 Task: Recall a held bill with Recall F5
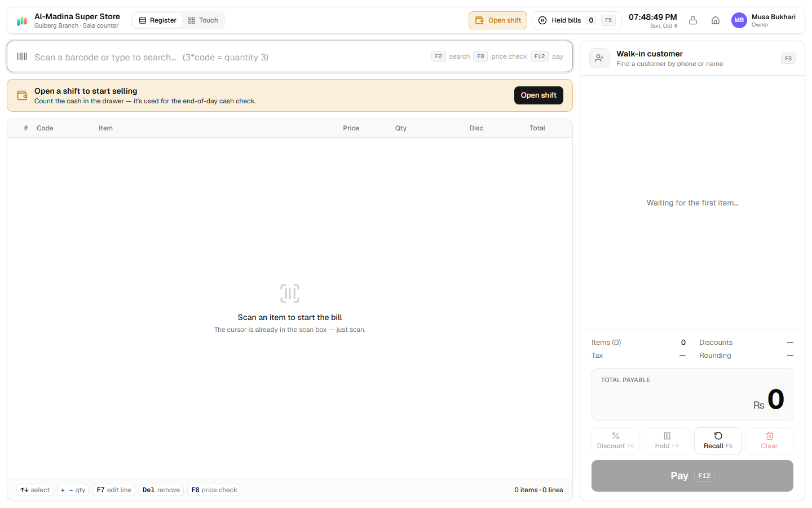[x=718, y=441]
